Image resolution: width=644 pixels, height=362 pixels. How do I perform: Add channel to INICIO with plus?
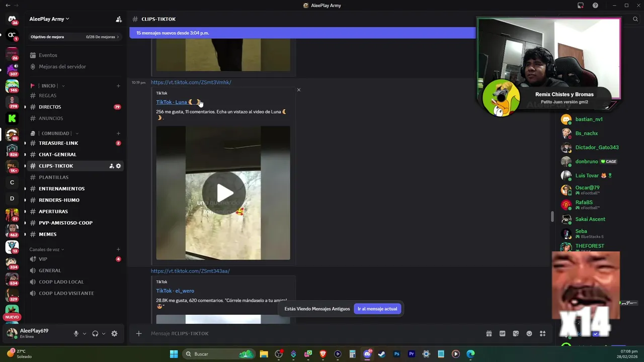118,85
